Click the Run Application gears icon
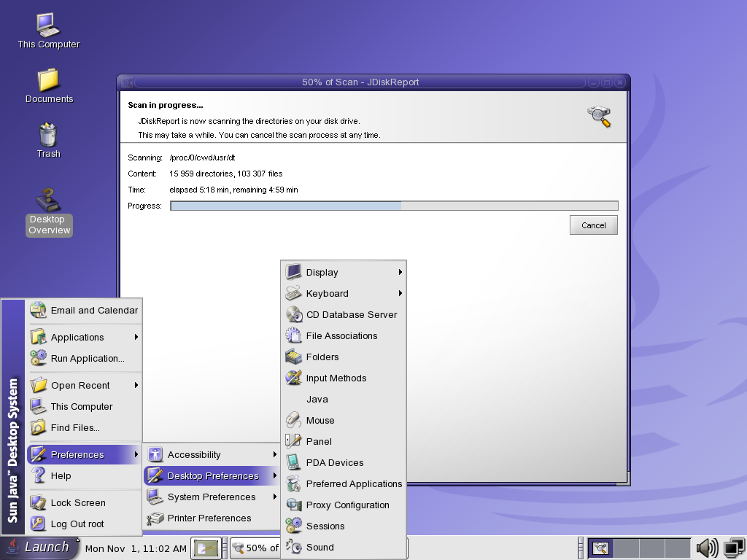The image size is (747, 560). tap(38, 358)
